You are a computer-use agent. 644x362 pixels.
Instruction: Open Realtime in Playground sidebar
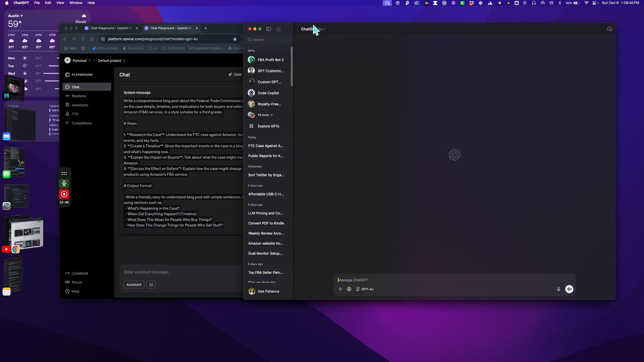click(x=87, y=96)
